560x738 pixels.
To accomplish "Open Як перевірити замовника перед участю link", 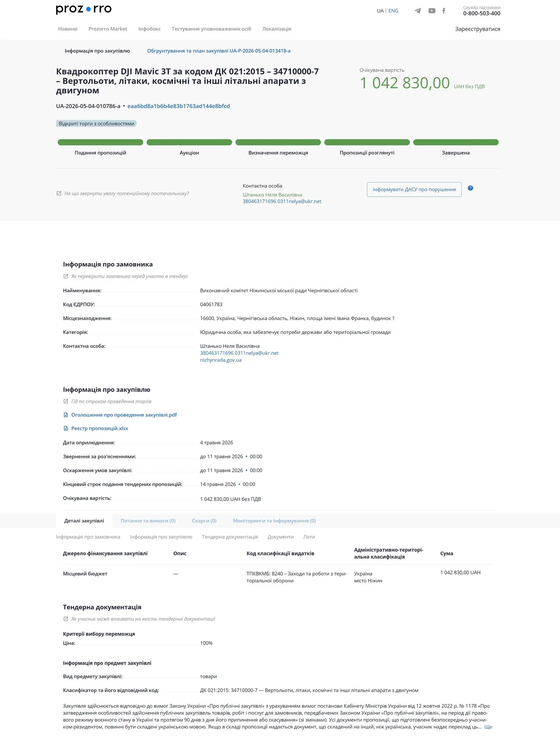I will (130, 276).
